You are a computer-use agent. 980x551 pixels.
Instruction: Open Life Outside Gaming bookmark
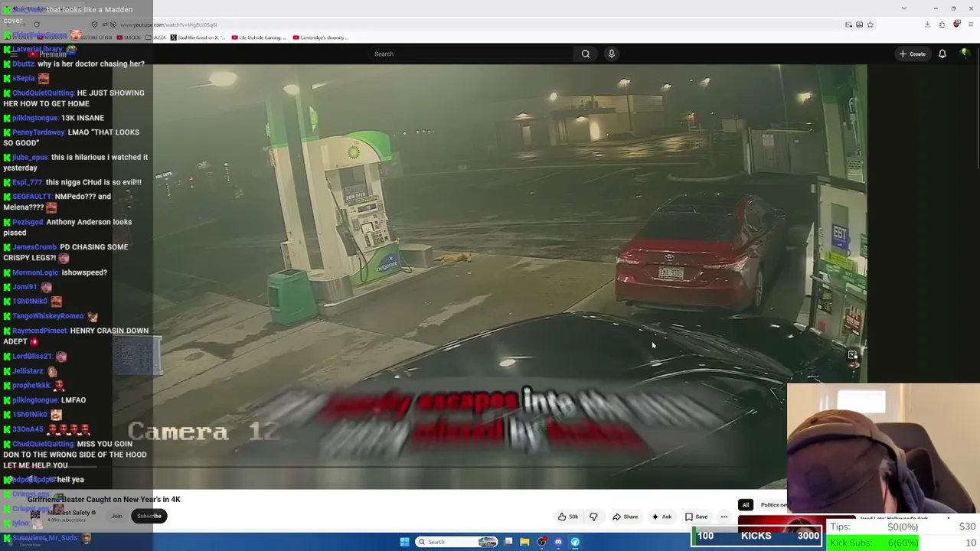click(x=259, y=37)
